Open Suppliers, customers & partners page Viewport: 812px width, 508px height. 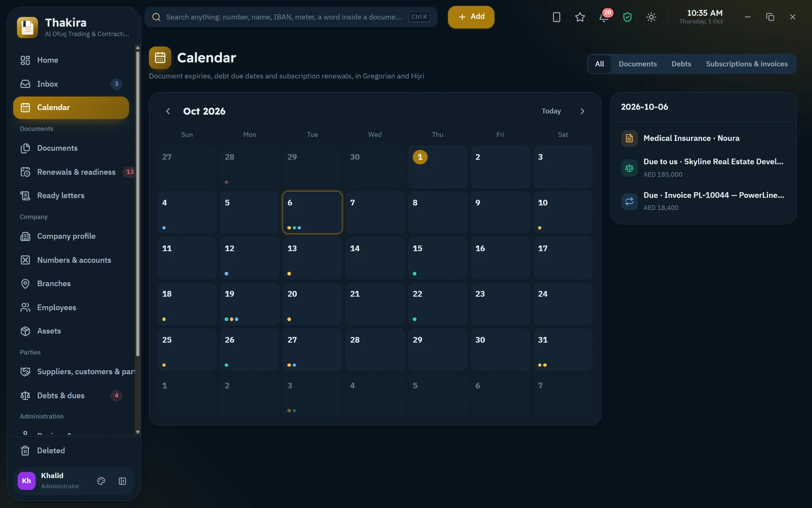[x=74, y=372]
